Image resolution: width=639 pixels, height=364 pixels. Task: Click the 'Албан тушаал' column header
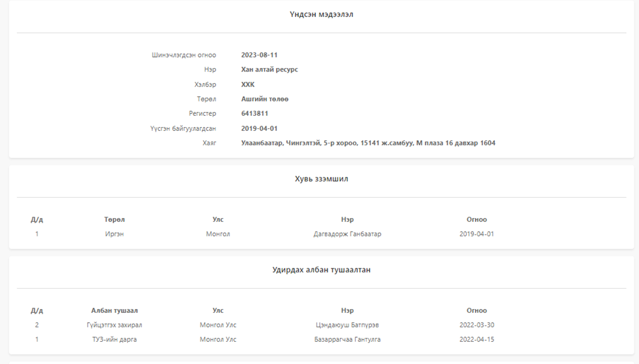(114, 311)
